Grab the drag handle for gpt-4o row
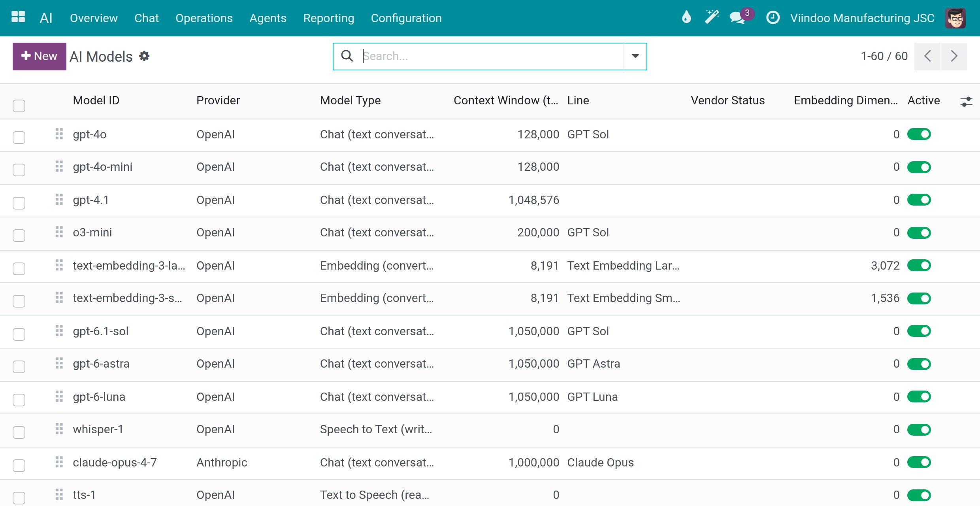 59,134
